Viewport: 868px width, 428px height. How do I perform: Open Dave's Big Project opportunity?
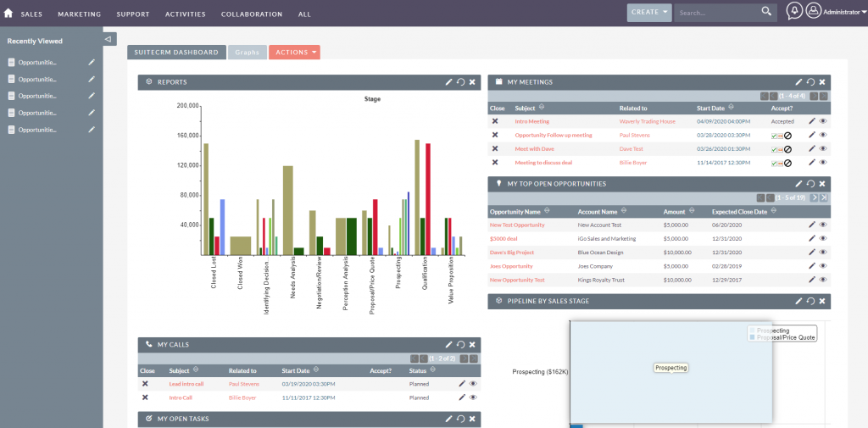[512, 253]
